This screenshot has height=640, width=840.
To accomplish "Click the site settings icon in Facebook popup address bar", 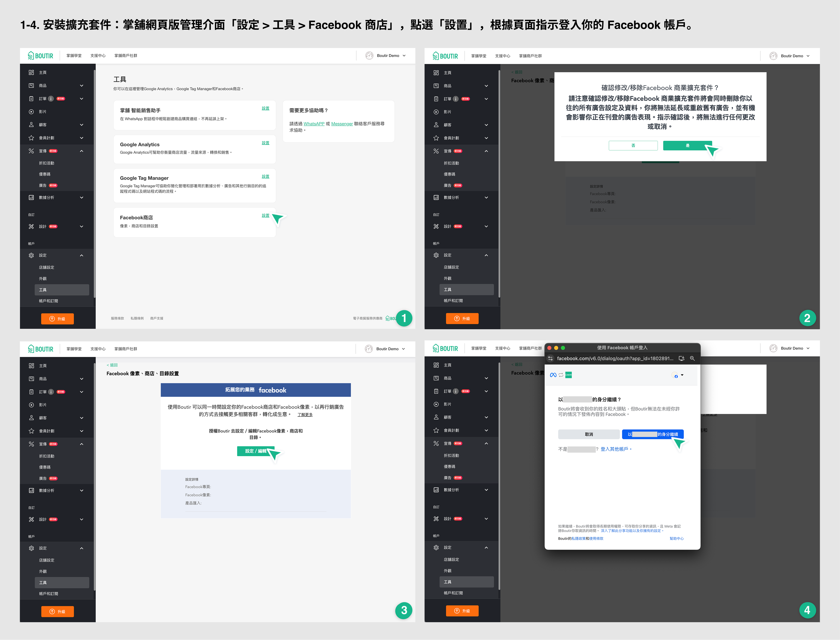I will pos(551,359).
